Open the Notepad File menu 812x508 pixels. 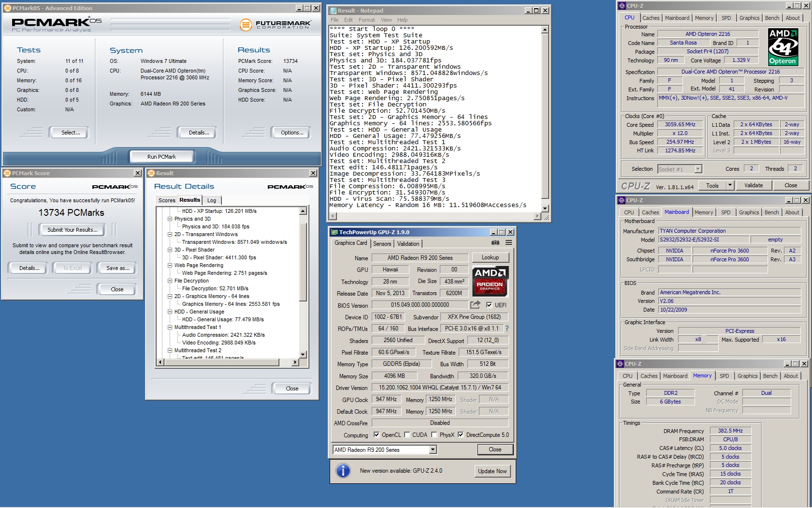tap(334, 20)
